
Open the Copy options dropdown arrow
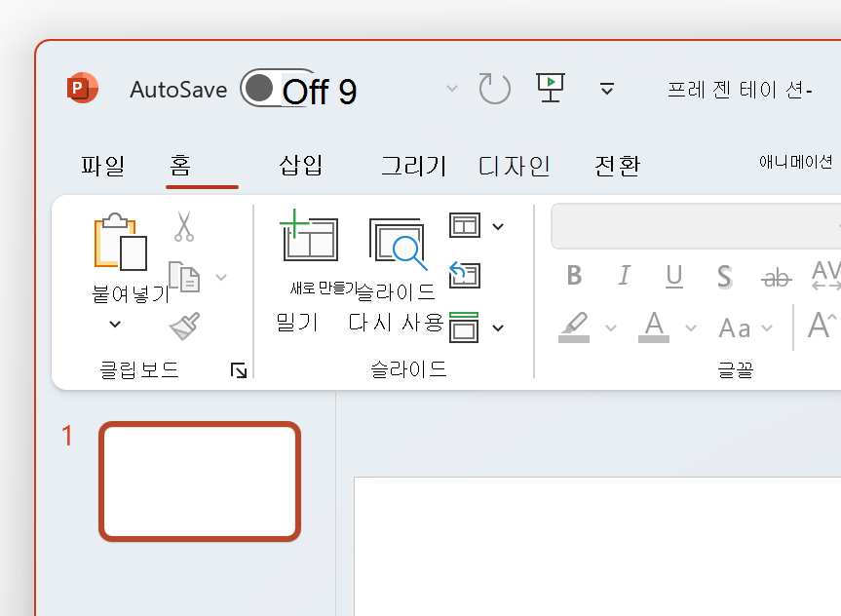(221, 277)
